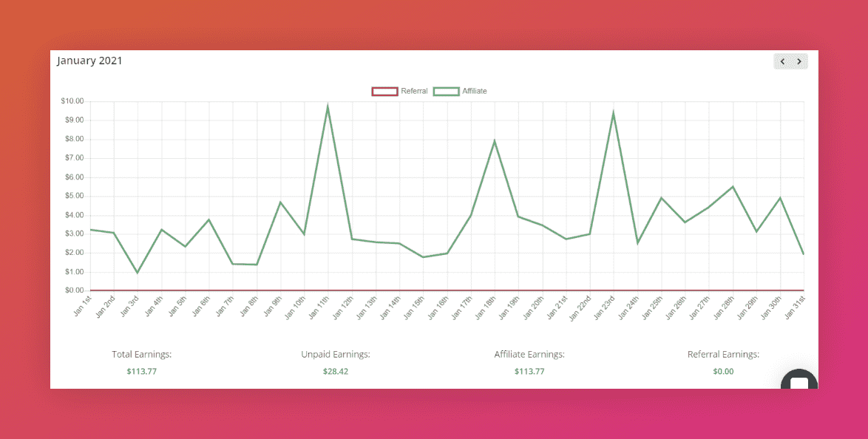Click the Unpaid Earnings $28.42 value

(x=336, y=372)
